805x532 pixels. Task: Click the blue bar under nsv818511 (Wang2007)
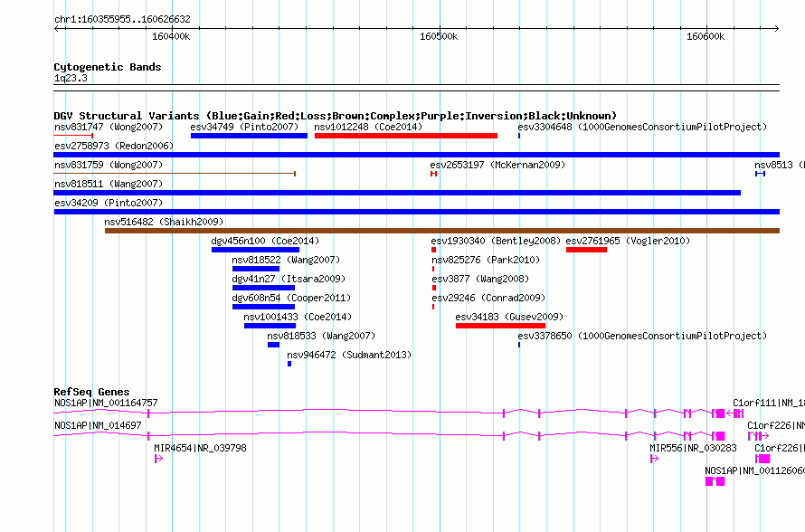397,193
